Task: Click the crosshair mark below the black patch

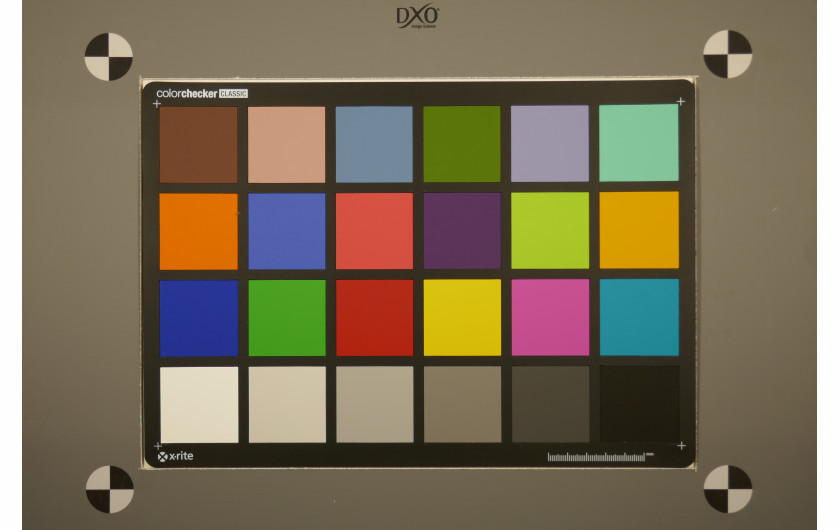Action: click(681, 445)
